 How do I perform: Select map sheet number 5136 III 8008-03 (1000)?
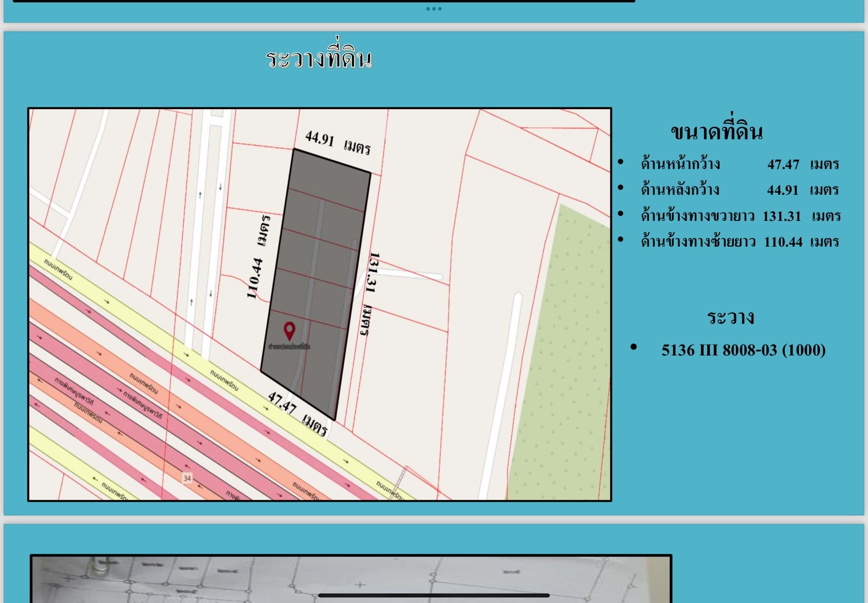coord(743,350)
